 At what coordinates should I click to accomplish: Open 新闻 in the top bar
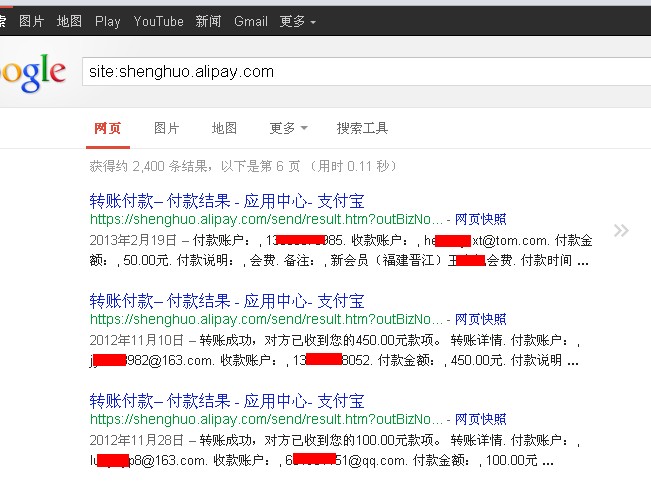coord(208,21)
